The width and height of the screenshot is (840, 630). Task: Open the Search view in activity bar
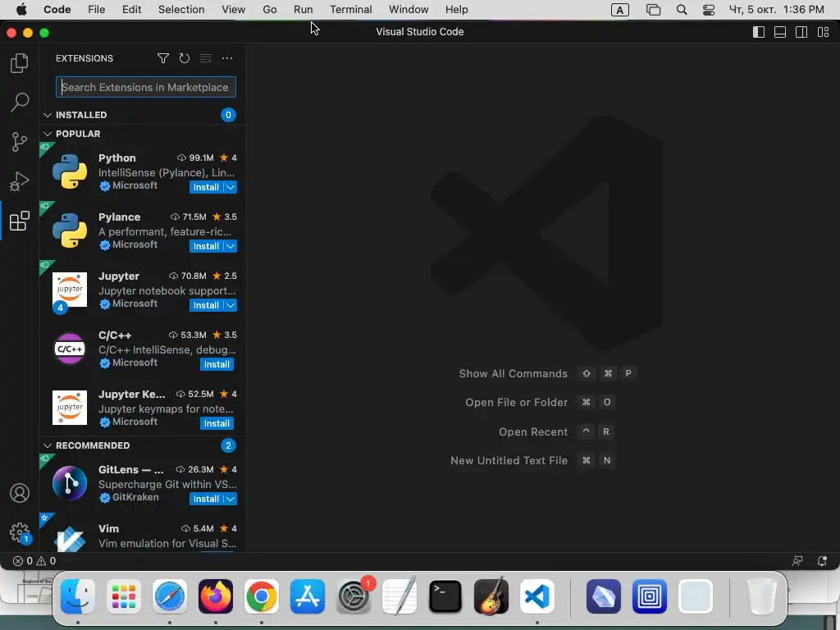(x=20, y=102)
